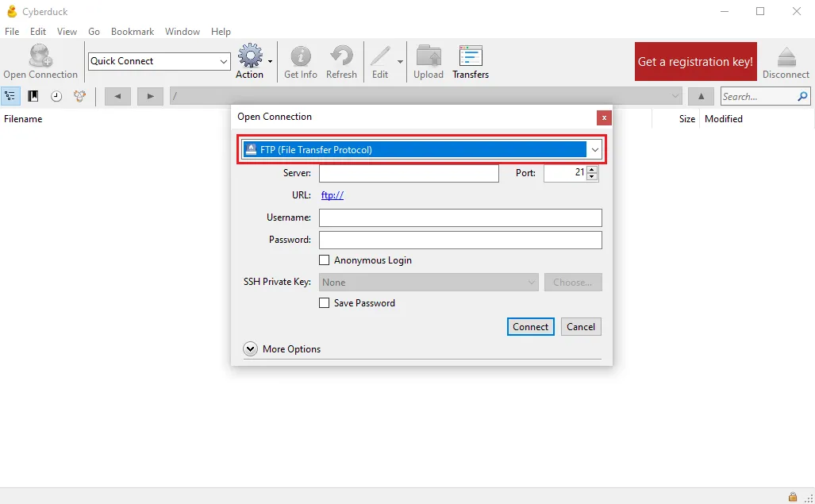Open the Action dropdown arrow
Viewport: 815px width, 504px height.
tap(271, 61)
